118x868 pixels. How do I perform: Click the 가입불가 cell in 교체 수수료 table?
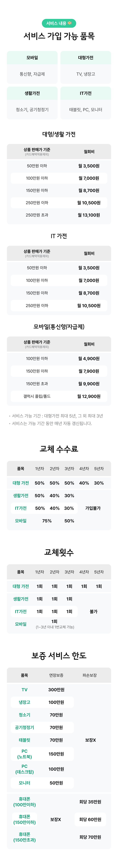click(93, 508)
